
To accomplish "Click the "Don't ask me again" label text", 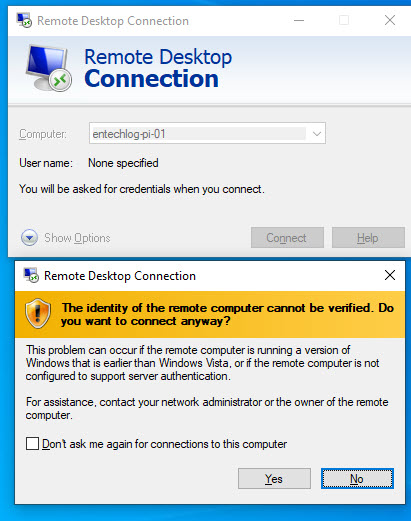I will [165, 444].
